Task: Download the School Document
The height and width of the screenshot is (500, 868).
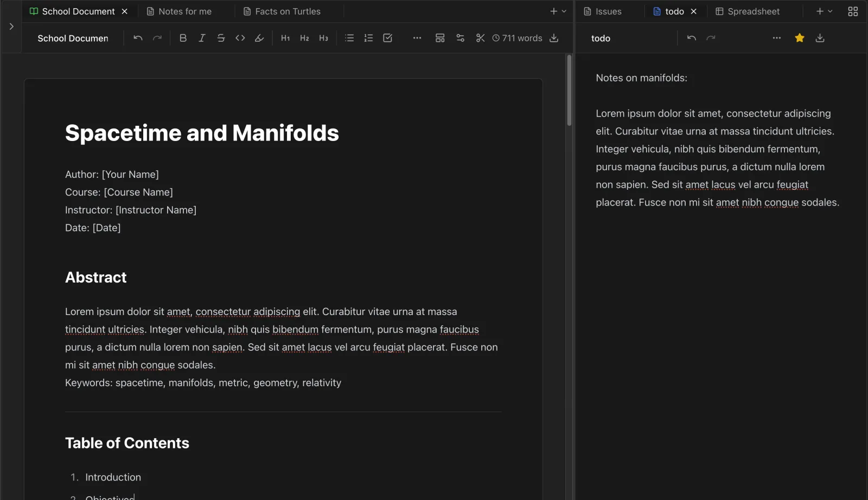Action: [x=554, y=38]
